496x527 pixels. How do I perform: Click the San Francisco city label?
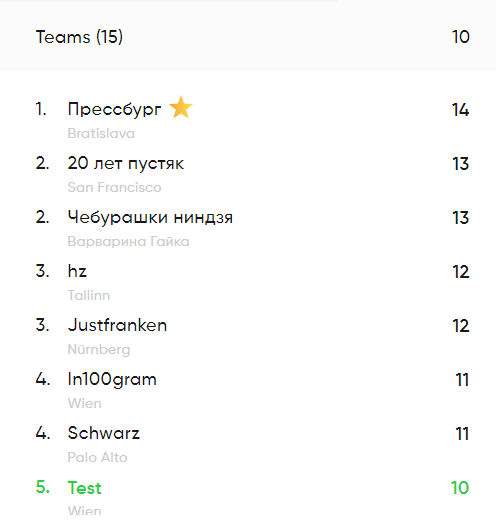tap(115, 187)
